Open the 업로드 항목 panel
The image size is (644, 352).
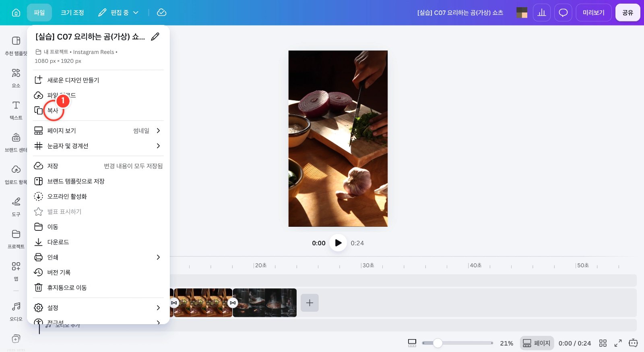16,175
